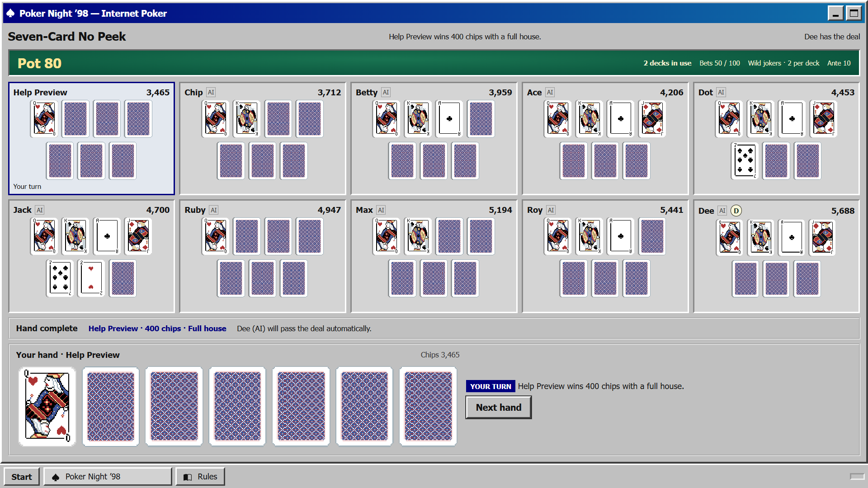Click the open book icon beside Rules
The height and width of the screenshot is (488, 868).
pos(188,477)
